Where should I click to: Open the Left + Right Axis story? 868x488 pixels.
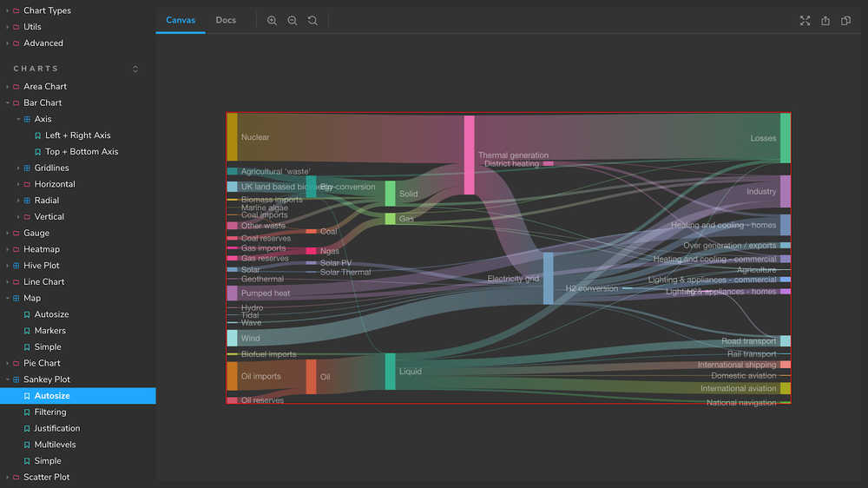[x=77, y=135]
